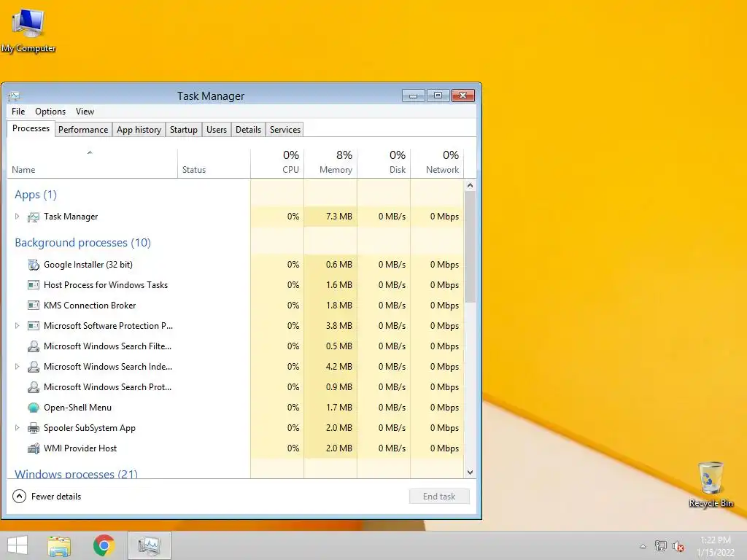Click the Spooler SubSystem App printer icon
Viewport: 747px width, 560px height.
point(34,428)
